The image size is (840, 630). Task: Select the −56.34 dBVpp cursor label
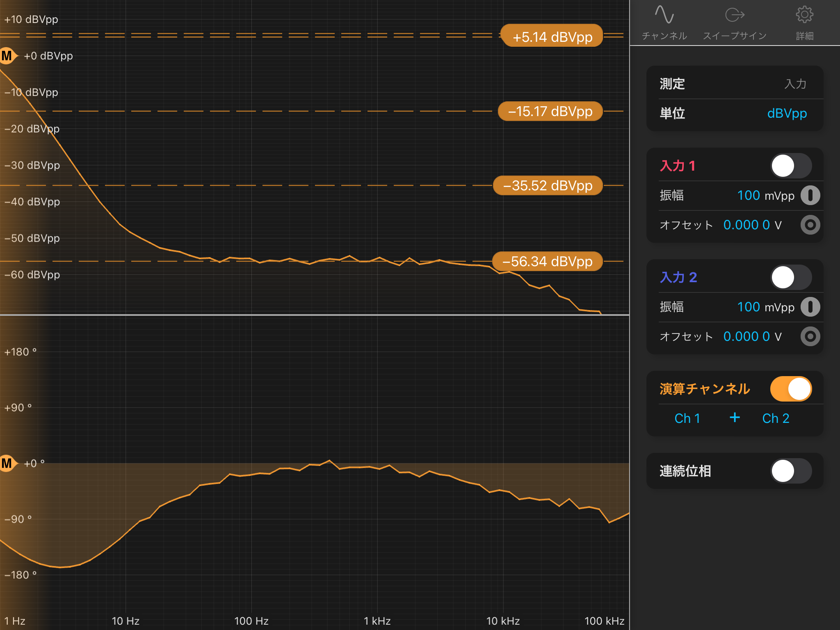(x=547, y=261)
